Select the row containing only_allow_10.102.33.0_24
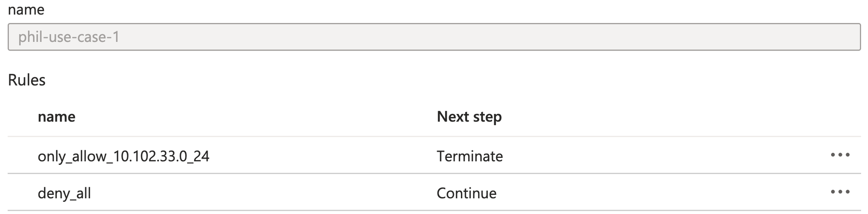 (x=434, y=155)
